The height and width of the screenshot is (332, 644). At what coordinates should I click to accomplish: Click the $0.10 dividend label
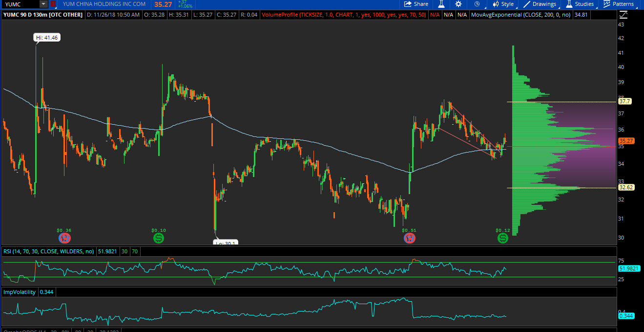[159, 230]
